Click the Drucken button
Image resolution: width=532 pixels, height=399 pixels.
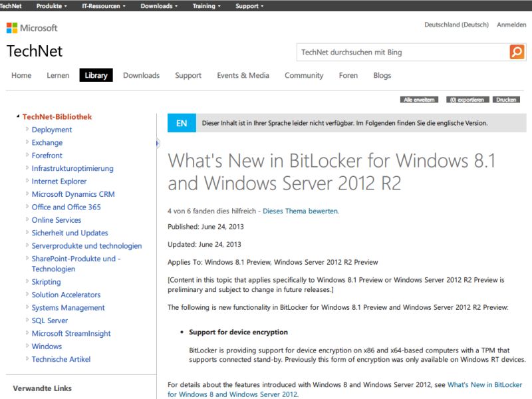[506, 100]
